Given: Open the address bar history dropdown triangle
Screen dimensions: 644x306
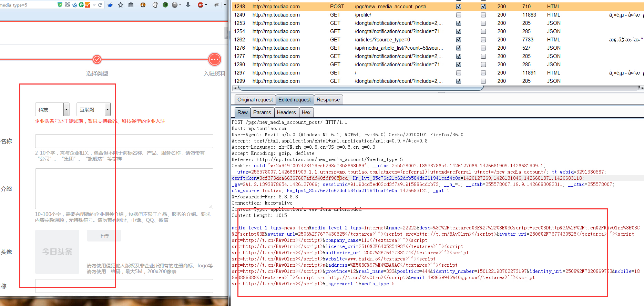Looking at the screenshot, I should tap(94, 5).
